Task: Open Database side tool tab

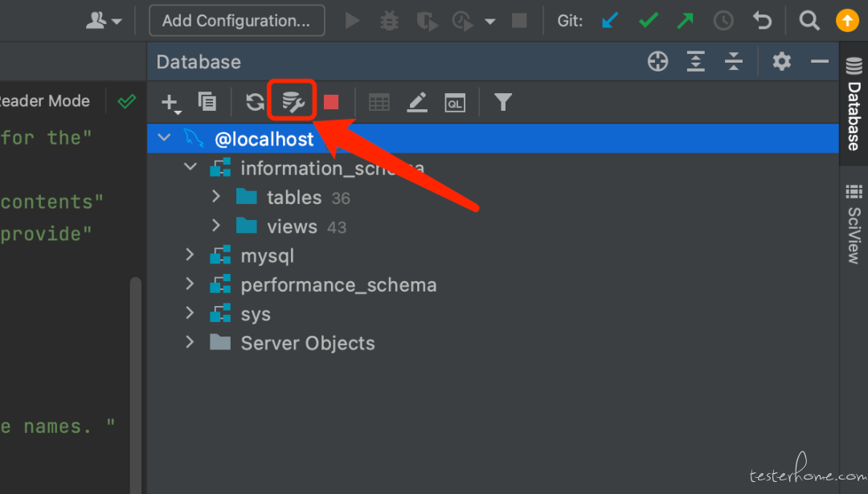Action: tap(854, 104)
